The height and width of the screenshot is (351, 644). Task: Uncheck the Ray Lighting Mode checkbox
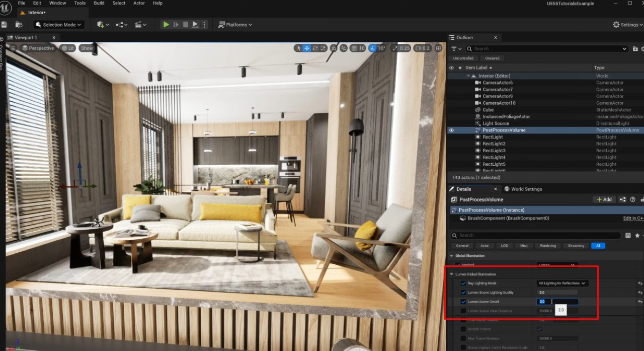[x=463, y=283]
